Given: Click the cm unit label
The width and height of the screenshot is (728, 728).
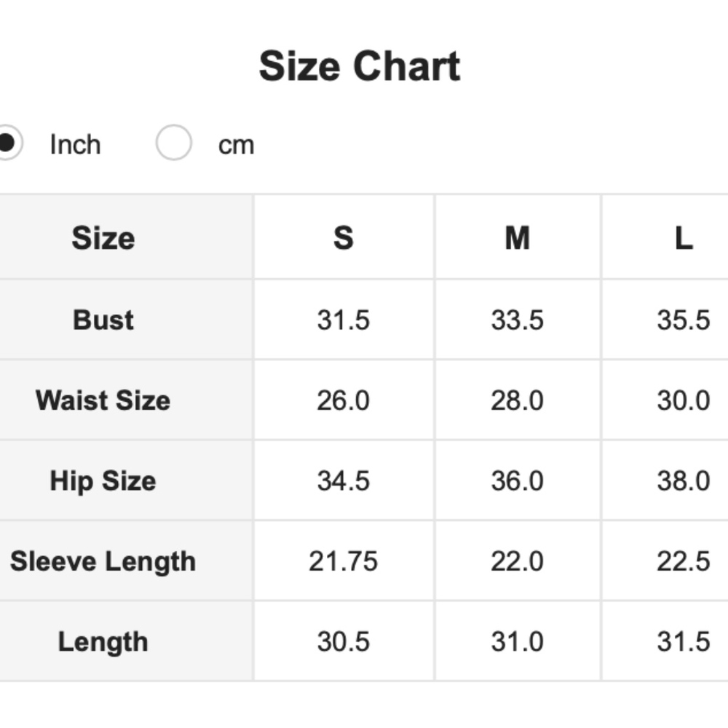Looking at the screenshot, I should point(236,145).
